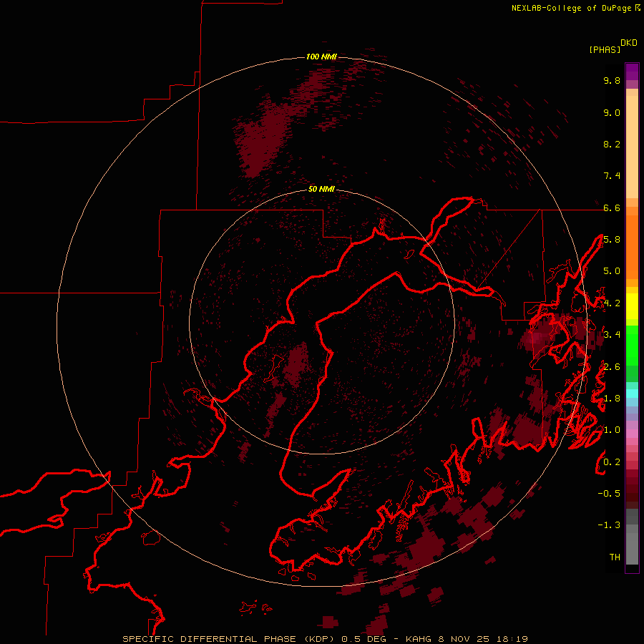Click the bright green segment of color bar
The width and height of the screenshot is (644, 644).
(x=632, y=346)
